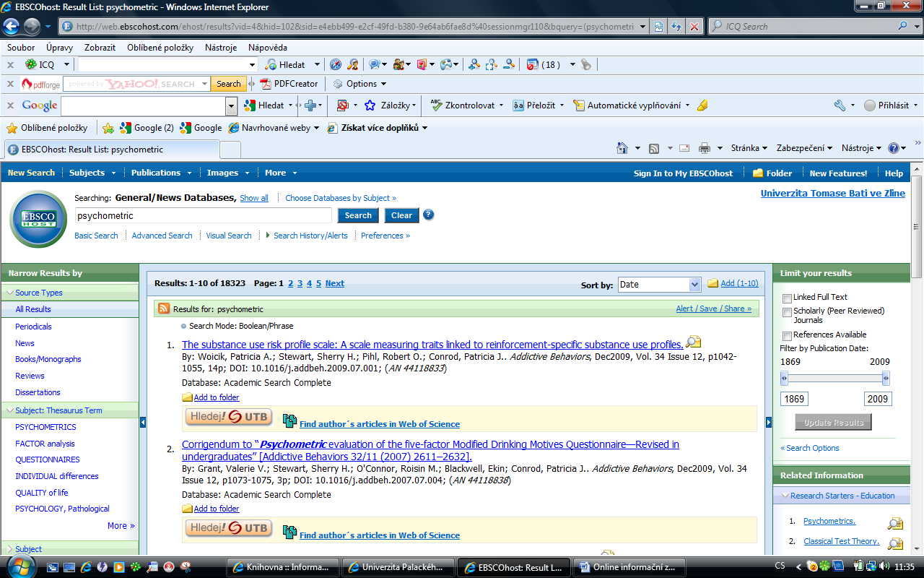
Task: Click the Stop icon next to the address bar
Action: coord(694,27)
